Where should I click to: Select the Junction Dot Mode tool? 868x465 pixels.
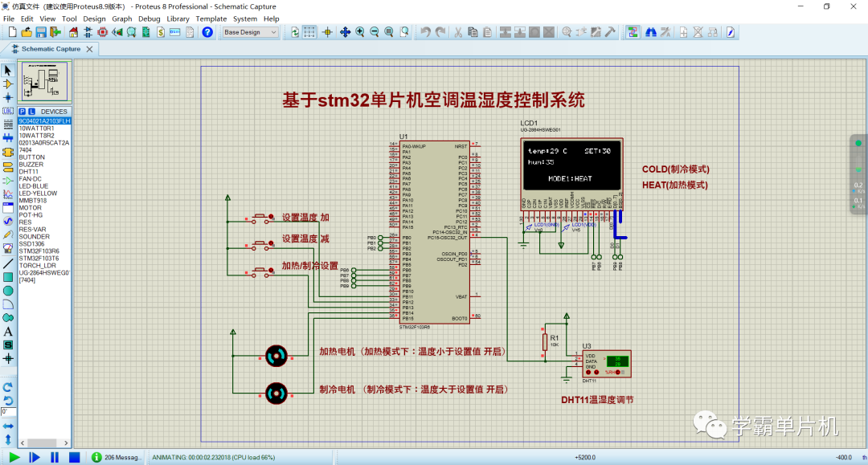pyautogui.click(x=8, y=97)
